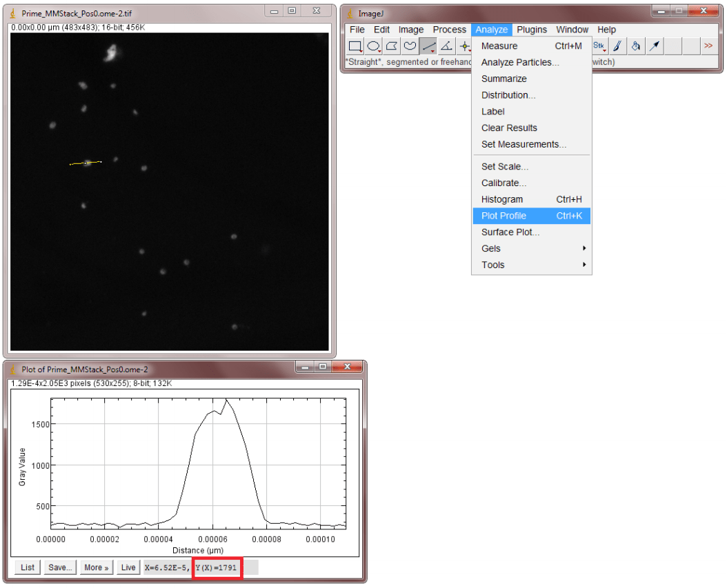Close the Prime_MMStack_Pos0.ome-2.tif image window
The width and height of the screenshot is (727, 588).
click(x=317, y=11)
